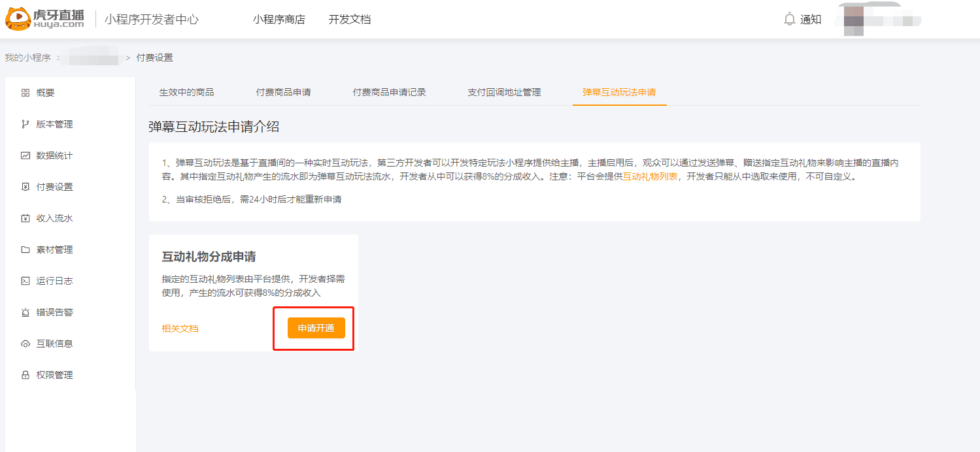Click the Huya logo icon
This screenshot has height=452, width=980.
click(x=18, y=19)
